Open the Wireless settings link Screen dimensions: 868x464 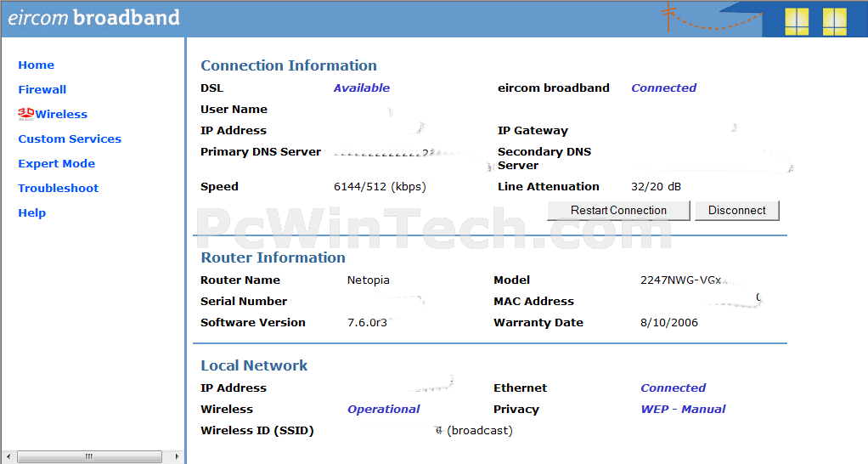click(61, 114)
